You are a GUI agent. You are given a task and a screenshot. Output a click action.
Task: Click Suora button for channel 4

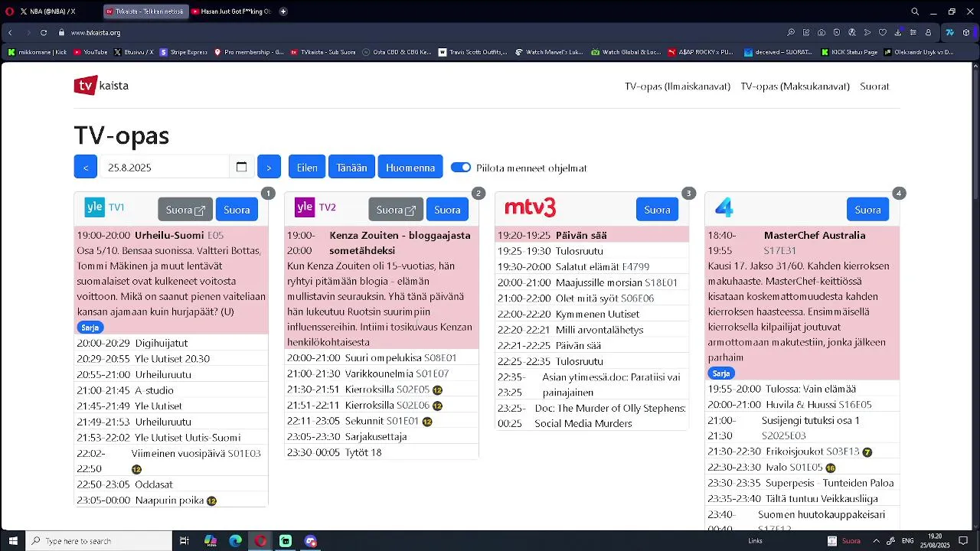pos(867,209)
